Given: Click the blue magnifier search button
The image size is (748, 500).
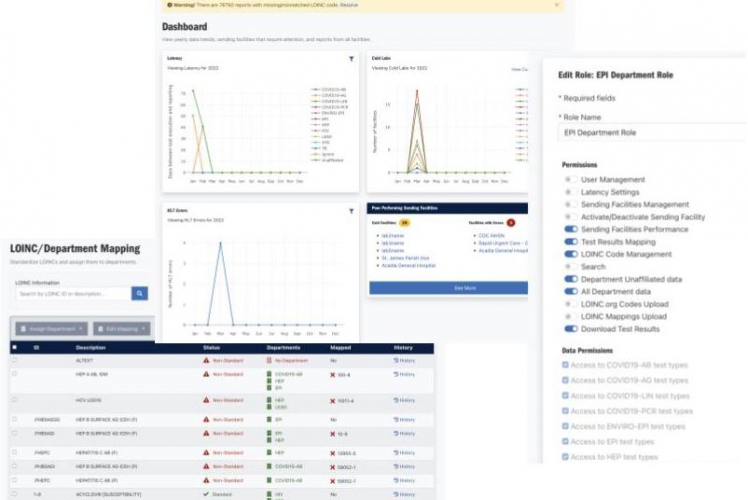Looking at the screenshot, I should click(139, 293).
